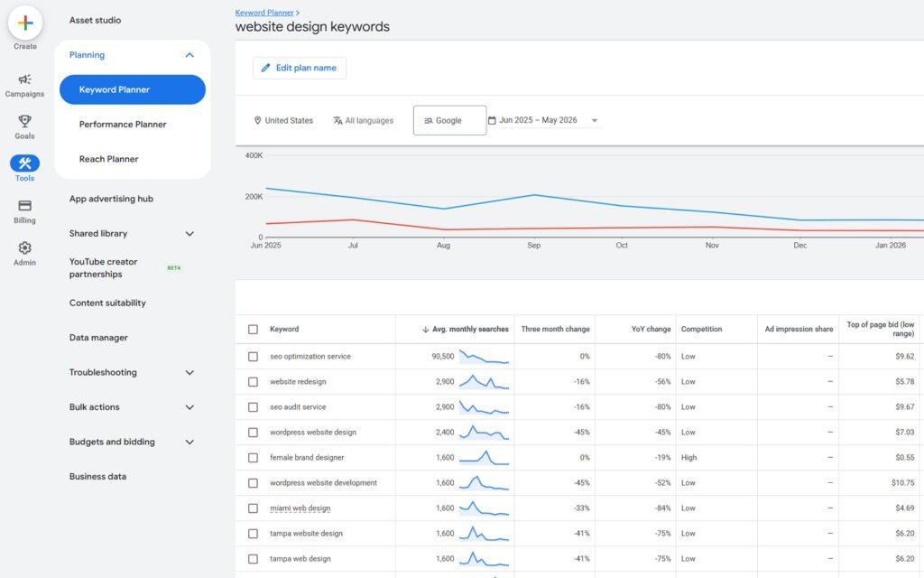
Task: Sort by Keyword column header
Action: pos(284,329)
